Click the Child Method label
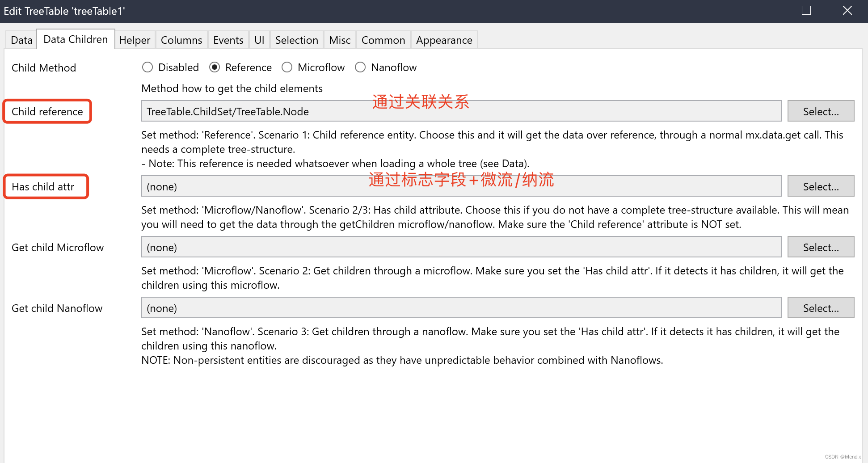The image size is (868, 463). 44,68
